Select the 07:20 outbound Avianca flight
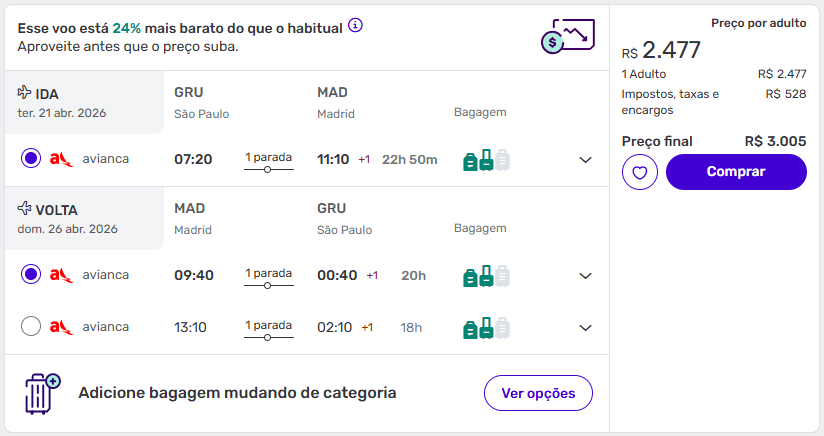The image size is (824, 436). tap(31, 159)
